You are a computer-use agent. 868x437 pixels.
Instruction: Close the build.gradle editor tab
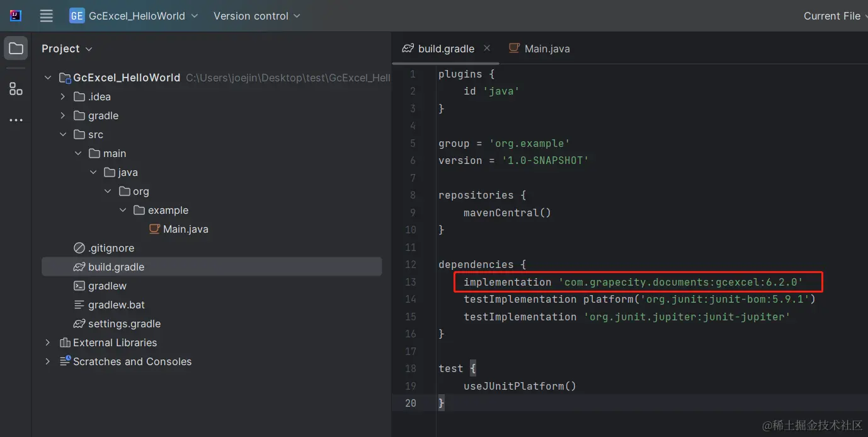(487, 48)
